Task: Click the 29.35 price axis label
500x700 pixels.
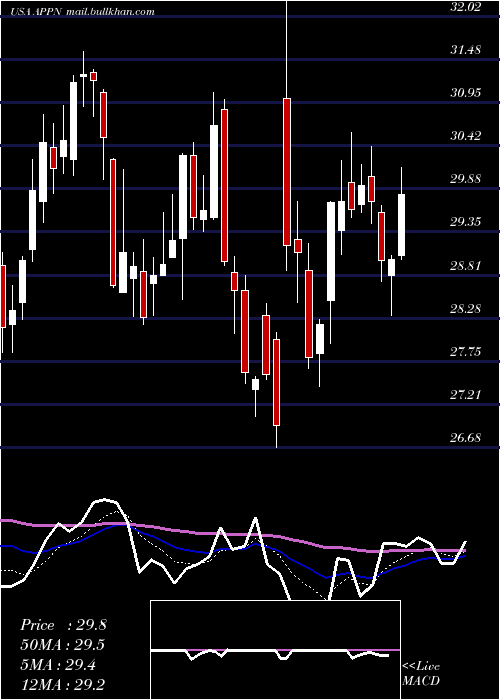Action: [466, 222]
